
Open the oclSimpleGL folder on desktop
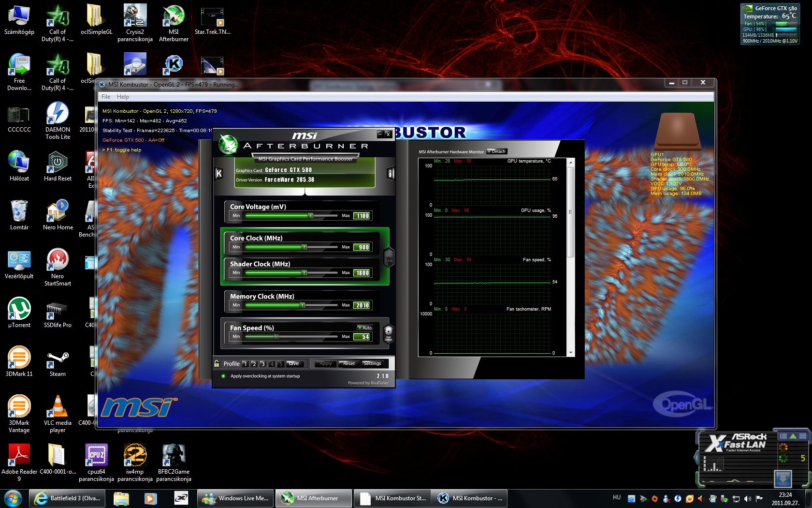click(x=96, y=20)
